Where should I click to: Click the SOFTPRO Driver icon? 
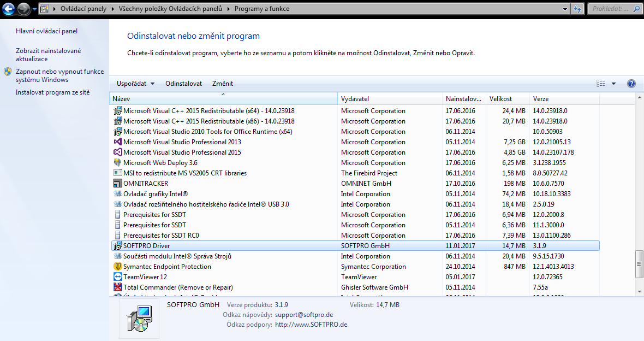point(117,245)
